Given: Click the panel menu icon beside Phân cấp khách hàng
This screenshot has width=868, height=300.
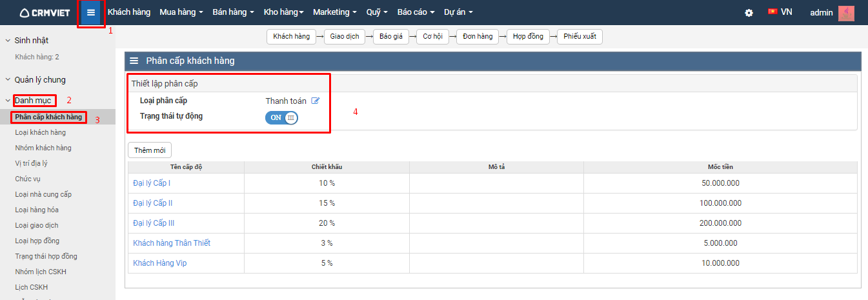Looking at the screenshot, I should pos(134,61).
